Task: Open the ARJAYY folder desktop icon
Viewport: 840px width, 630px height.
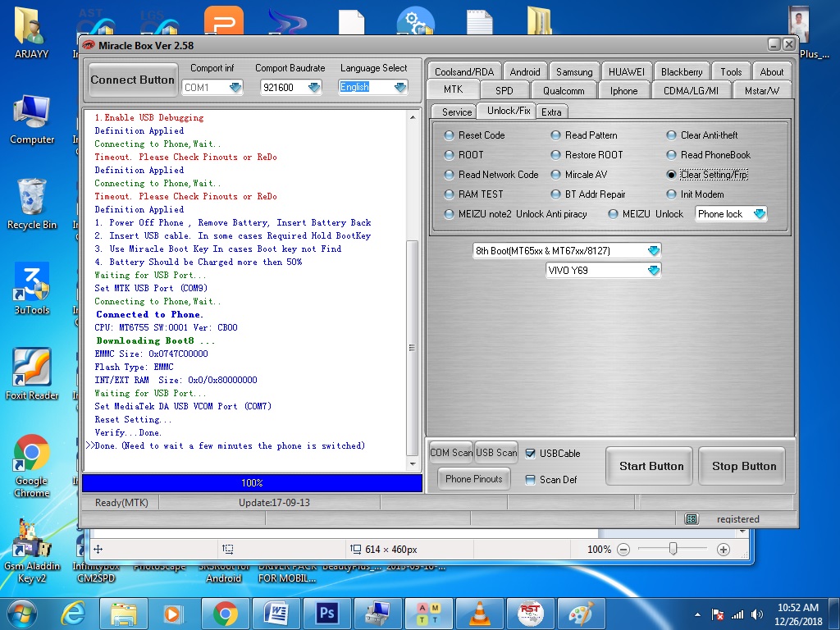Action: point(31,32)
